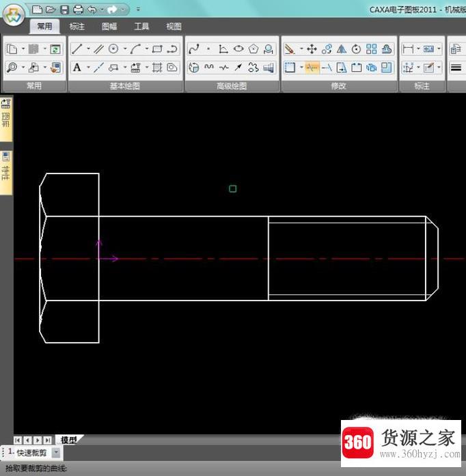
Task: Expand the Dimension tool dropdown arrow
Action: [418, 48]
